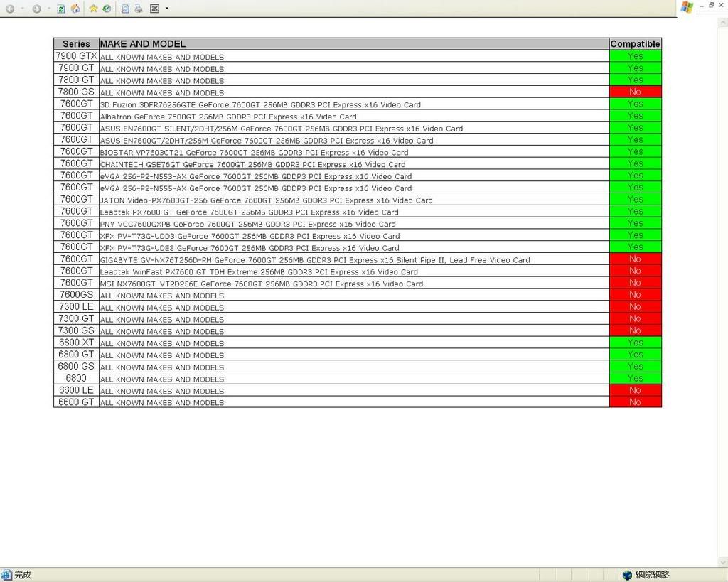The height and width of the screenshot is (582, 728).
Task: Click CHAINTECH GSE76GT row text
Action: (x=252, y=165)
